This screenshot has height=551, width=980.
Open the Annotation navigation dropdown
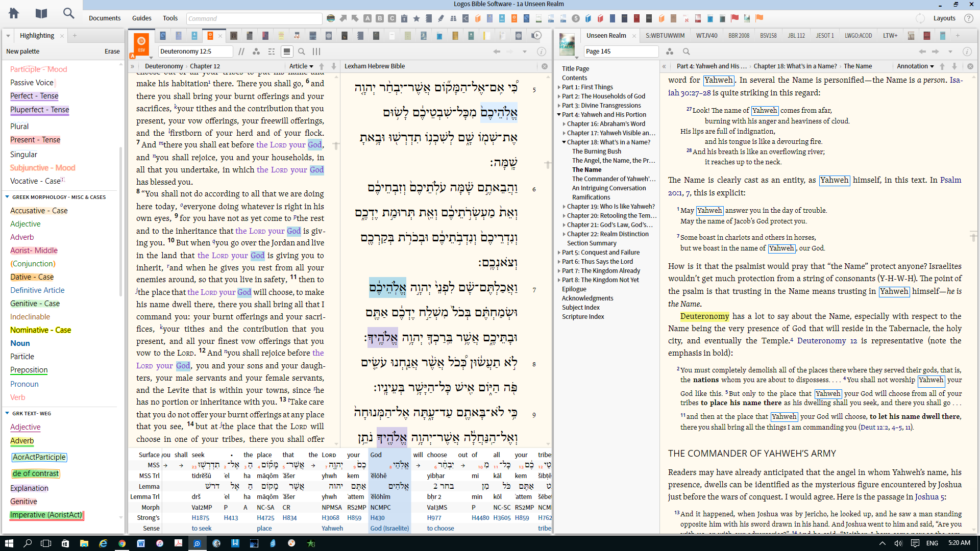click(x=915, y=66)
